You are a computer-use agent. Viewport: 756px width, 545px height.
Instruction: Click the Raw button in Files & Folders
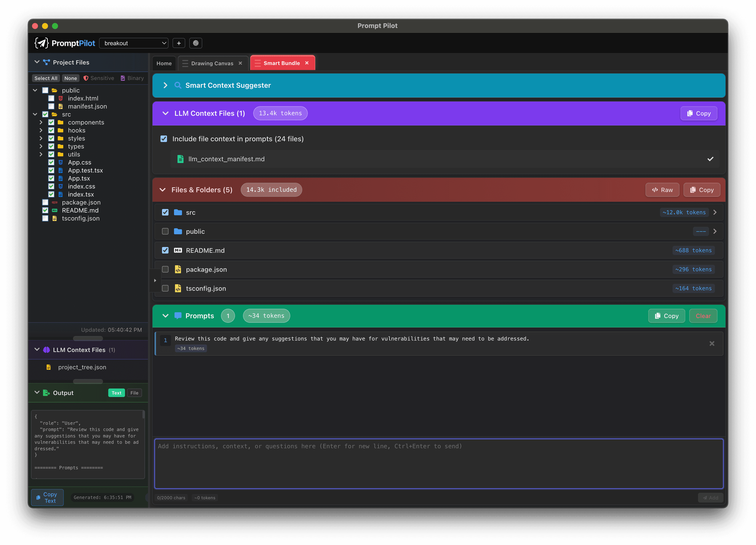(662, 190)
